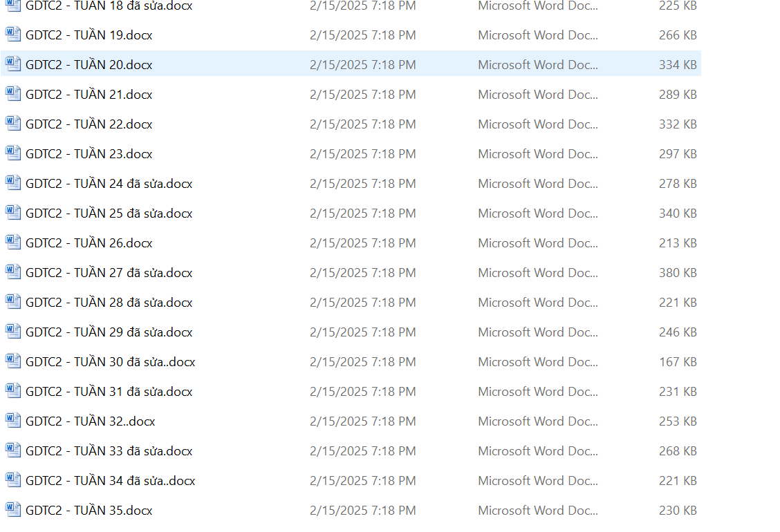Screen dimensions: 780x532
Task: Click the Word icon beside TUẦN 19 file
Action: (x=13, y=35)
